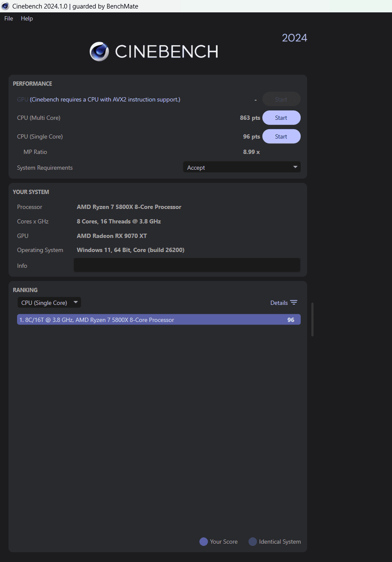Screen dimensions: 392x562
Task: Click the 96 pts single core score
Action: click(x=252, y=136)
